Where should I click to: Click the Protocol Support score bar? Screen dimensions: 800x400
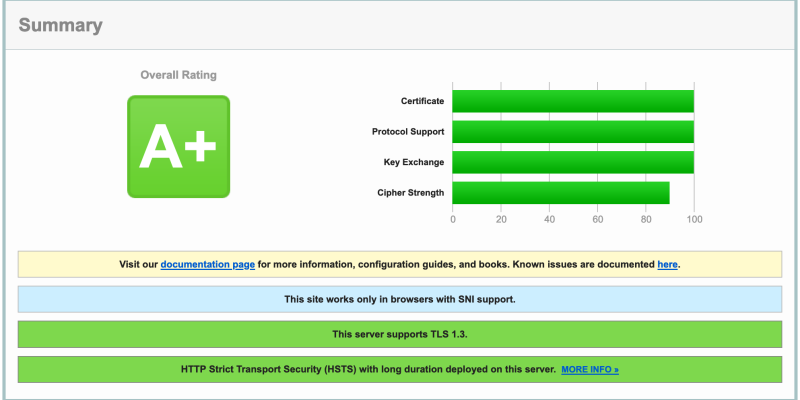click(573, 132)
